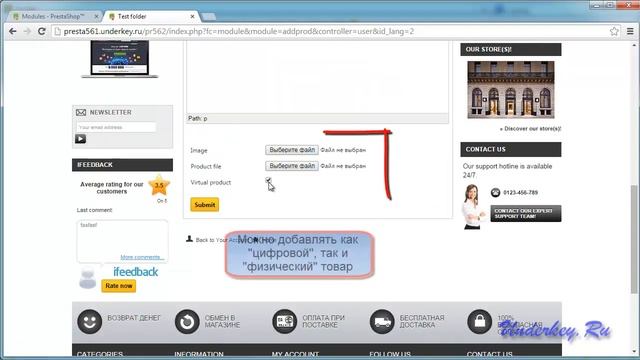Click Contact our expert support team button
The height and width of the screenshot is (360, 640).
[x=526, y=213]
